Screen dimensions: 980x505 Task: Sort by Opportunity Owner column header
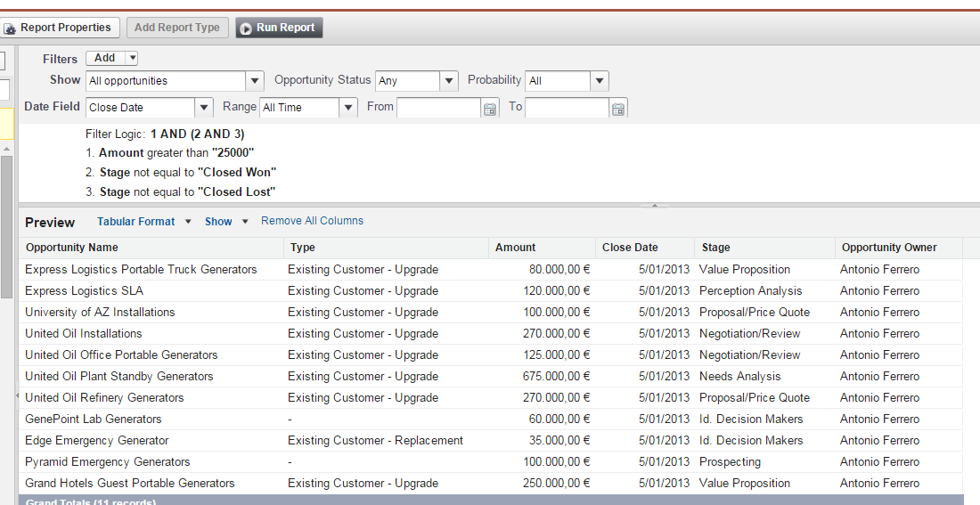point(899,248)
